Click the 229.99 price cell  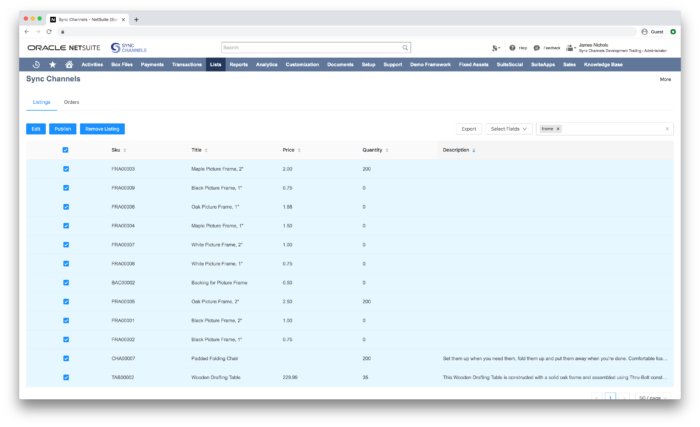pyautogui.click(x=290, y=377)
